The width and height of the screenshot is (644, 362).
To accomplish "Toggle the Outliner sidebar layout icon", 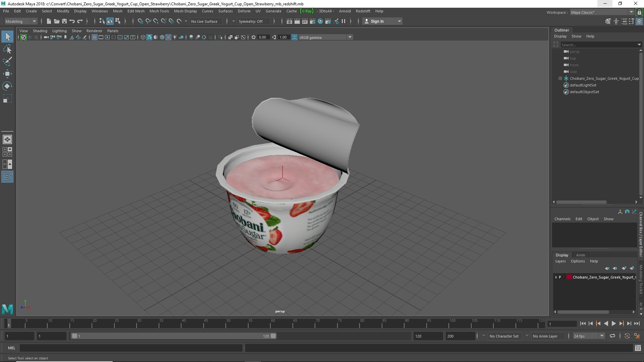I will click(x=7, y=177).
